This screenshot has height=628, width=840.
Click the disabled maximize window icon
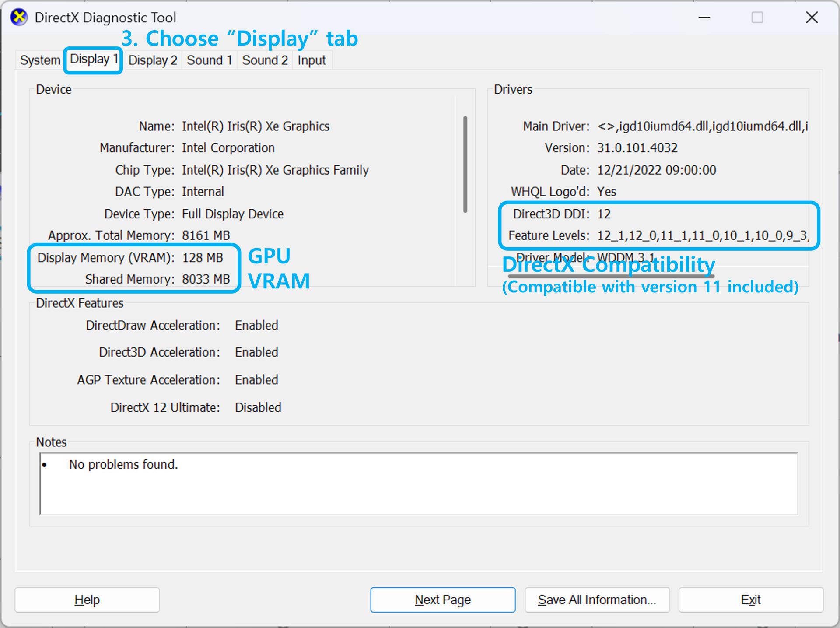tap(757, 18)
